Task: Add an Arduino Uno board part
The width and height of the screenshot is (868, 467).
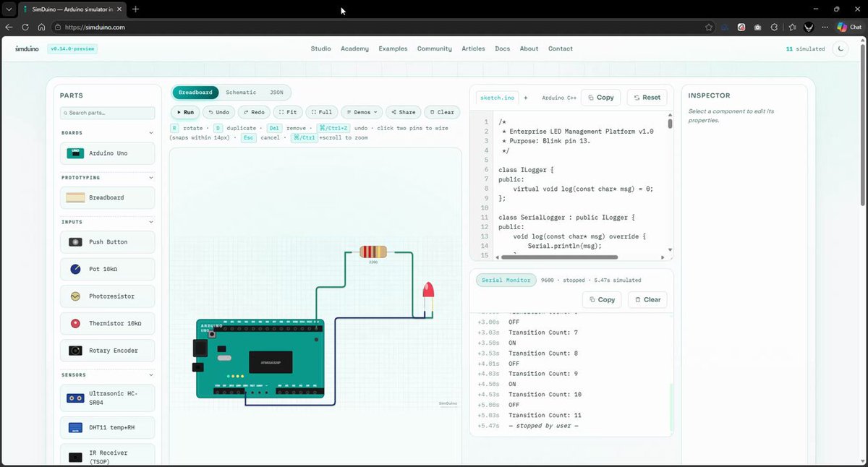Action: tap(107, 153)
